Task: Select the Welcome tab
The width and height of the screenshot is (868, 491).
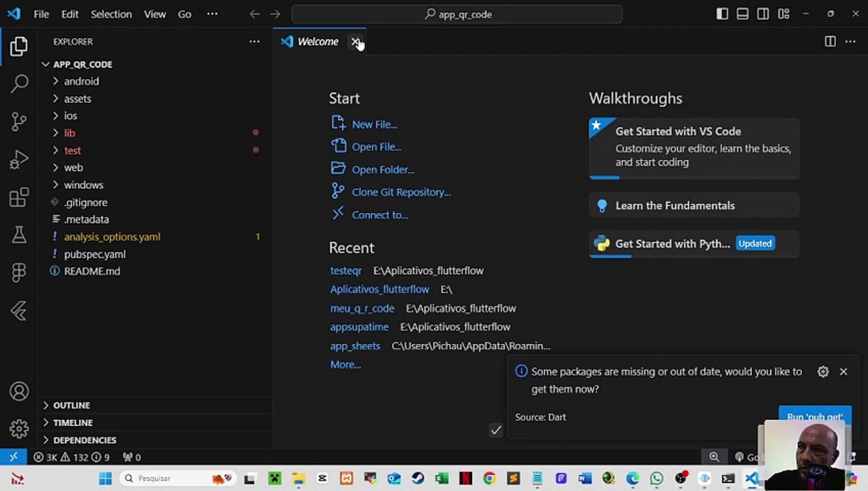Action: [318, 42]
